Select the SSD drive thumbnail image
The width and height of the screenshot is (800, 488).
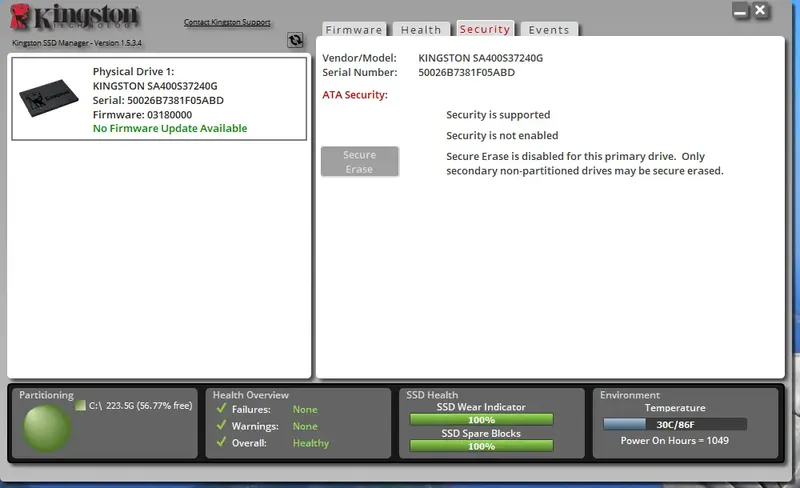pos(48,97)
